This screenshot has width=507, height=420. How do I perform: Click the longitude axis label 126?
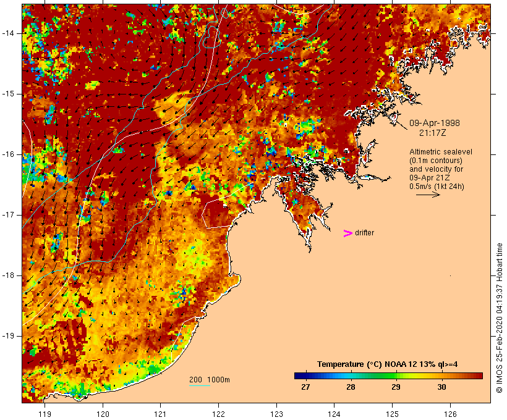450,414
